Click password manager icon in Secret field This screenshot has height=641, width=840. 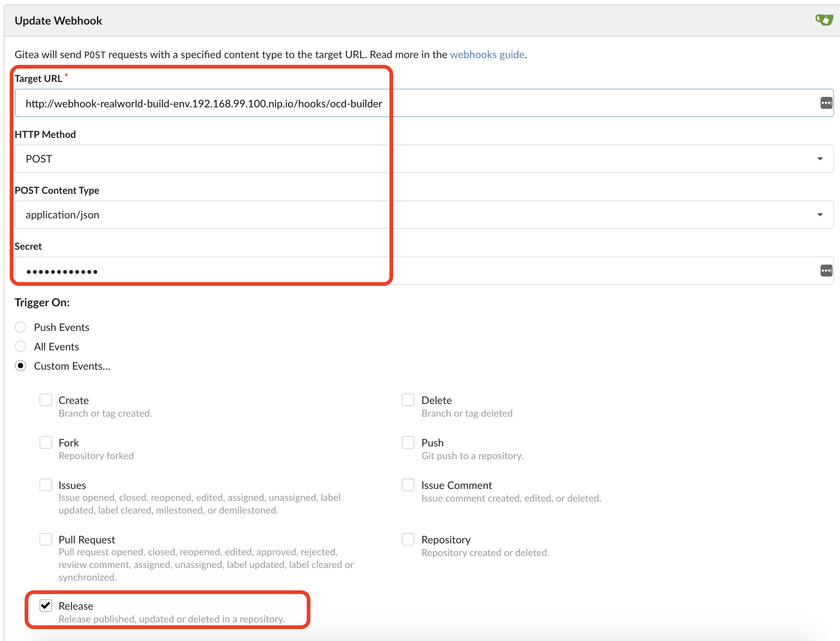[826, 271]
